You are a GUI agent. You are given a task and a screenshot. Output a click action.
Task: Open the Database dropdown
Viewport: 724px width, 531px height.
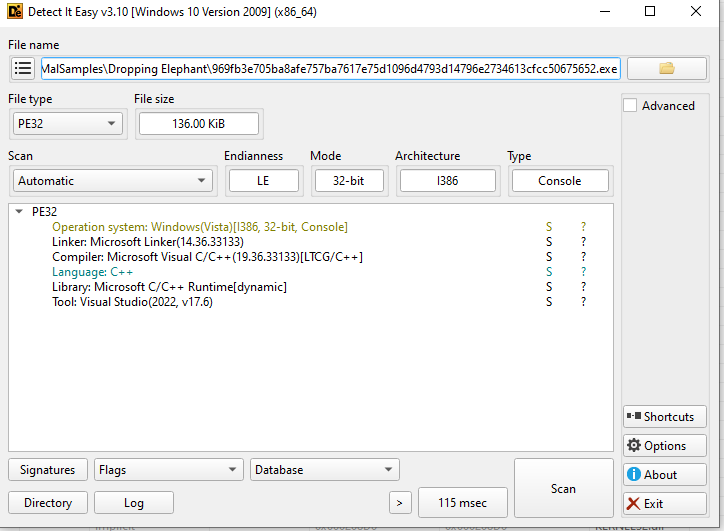325,470
